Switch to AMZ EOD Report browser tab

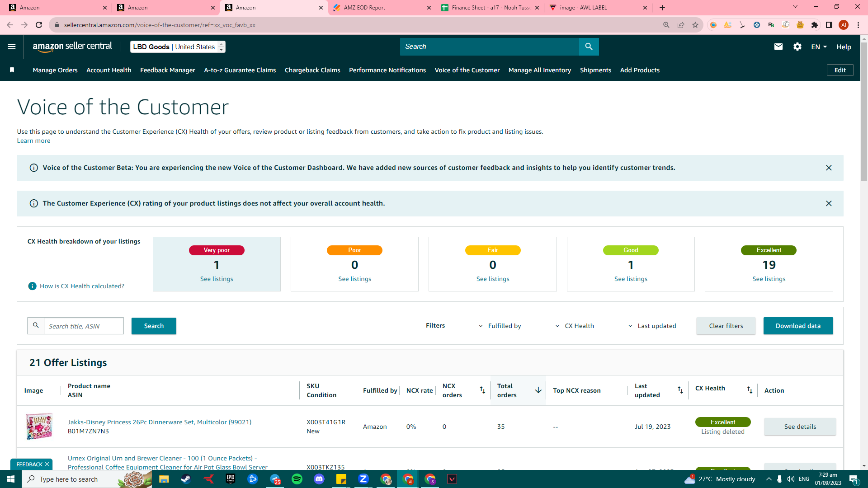[x=382, y=8]
